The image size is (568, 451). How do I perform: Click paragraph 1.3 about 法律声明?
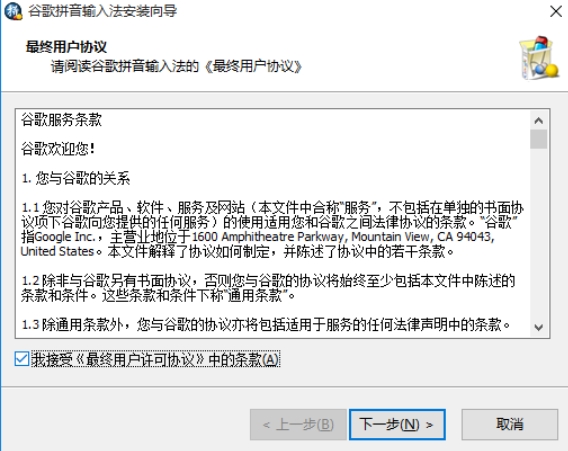coord(266,325)
